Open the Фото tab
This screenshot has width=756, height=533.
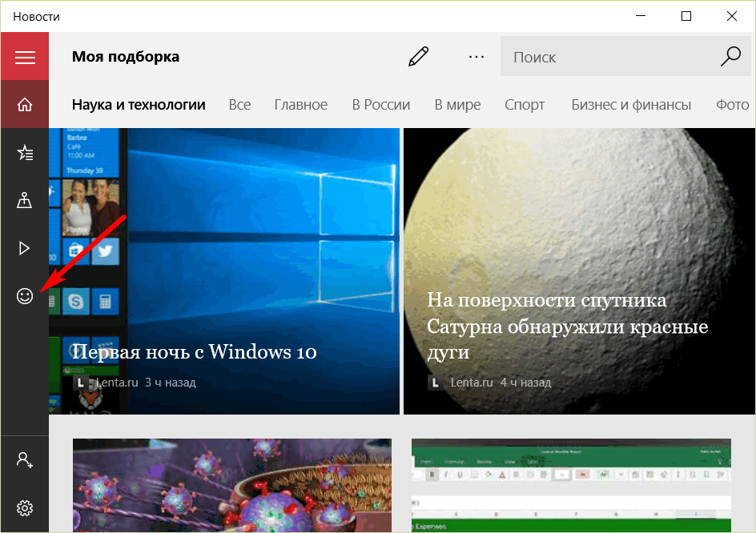pos(732,105)
